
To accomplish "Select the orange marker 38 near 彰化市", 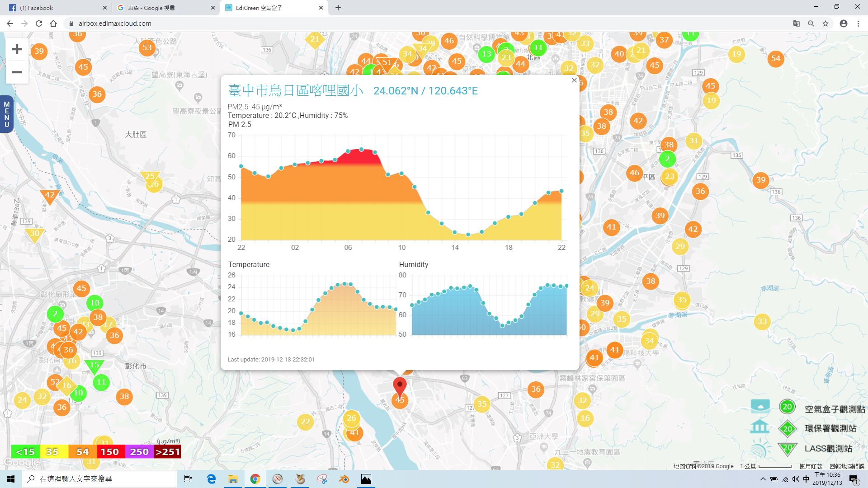I will click(124, 397).
